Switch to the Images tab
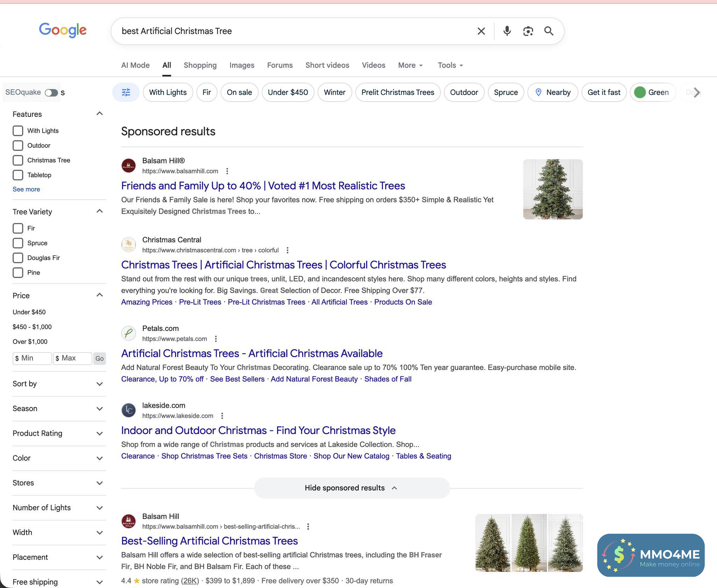 click(x=242, y=65)
